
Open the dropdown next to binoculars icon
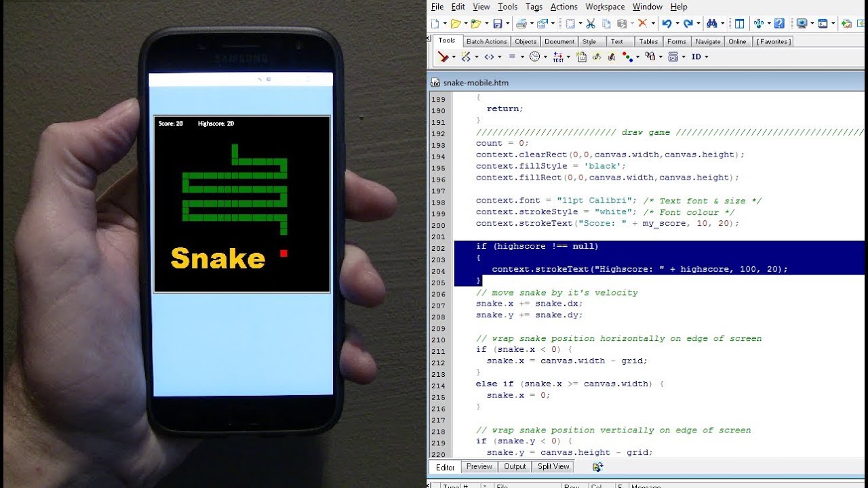point(722,24)
